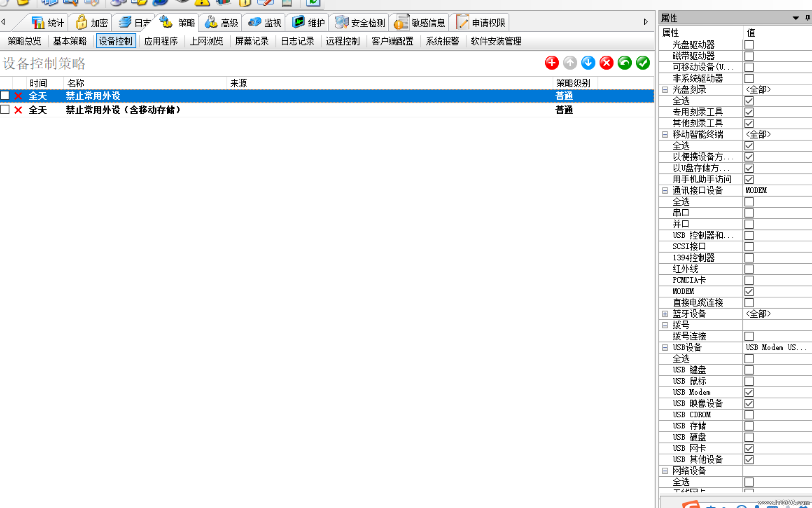This screenshot has width=812, height=508.
Task: Click the red add policy plus icon
Action: (x=552, y=63)
